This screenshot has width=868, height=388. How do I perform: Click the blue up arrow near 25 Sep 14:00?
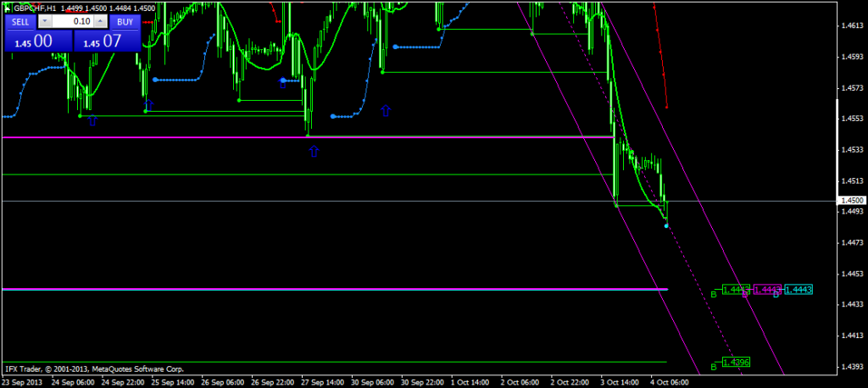pyautogui.click(x=149, y=105)
